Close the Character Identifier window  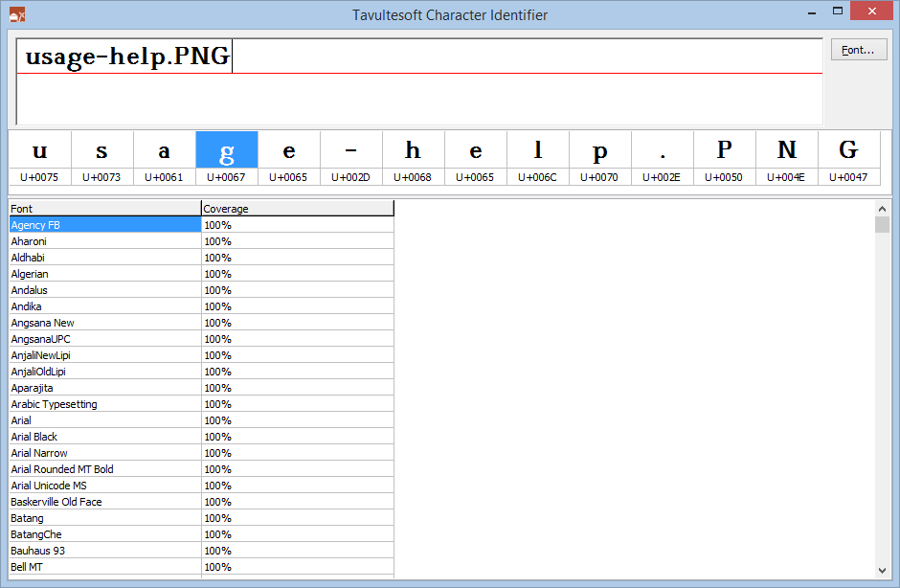tap(871, 11)
